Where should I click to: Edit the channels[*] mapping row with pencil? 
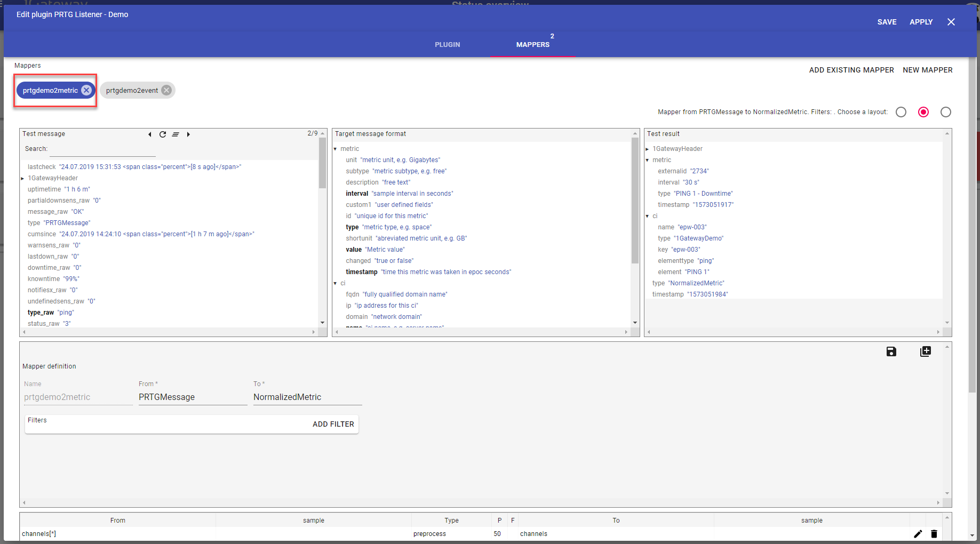point(918,534)
